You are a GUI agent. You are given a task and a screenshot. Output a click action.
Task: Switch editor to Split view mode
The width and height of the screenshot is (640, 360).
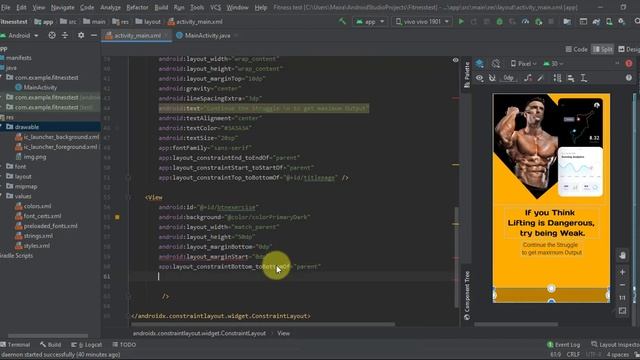coord(603,49)
